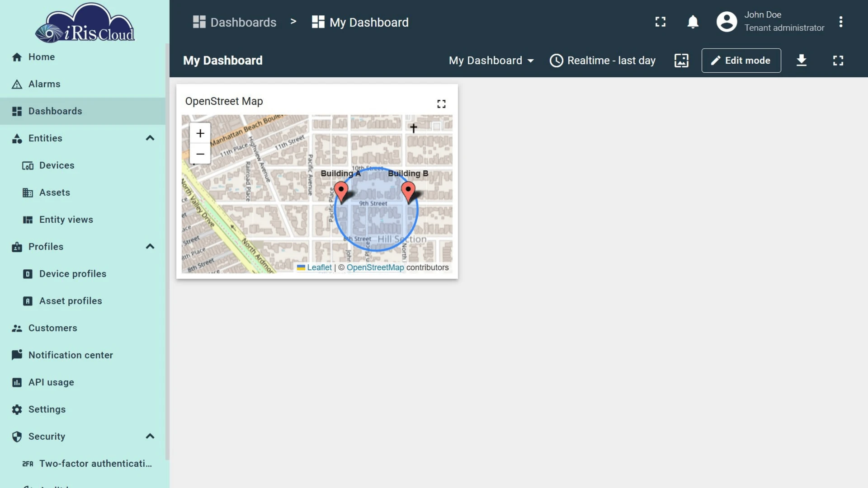The width and height of the screenshot is (868, 488).
Task: Open Notification center
Action: click(83, 355)
